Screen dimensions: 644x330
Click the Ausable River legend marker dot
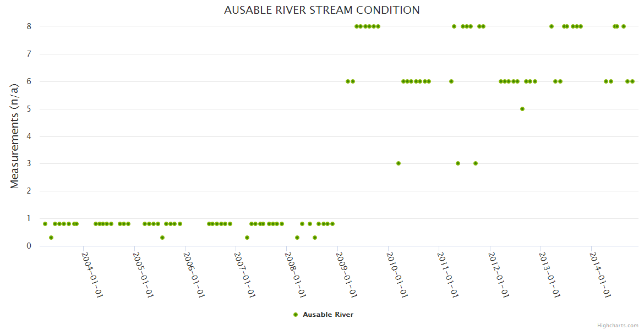pos(296,315)
